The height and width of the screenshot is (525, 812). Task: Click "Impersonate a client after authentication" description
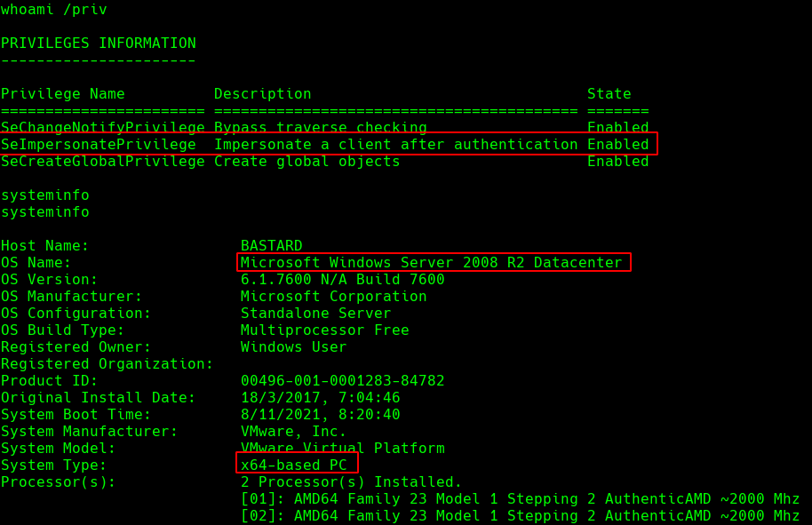tap(395, 145)
